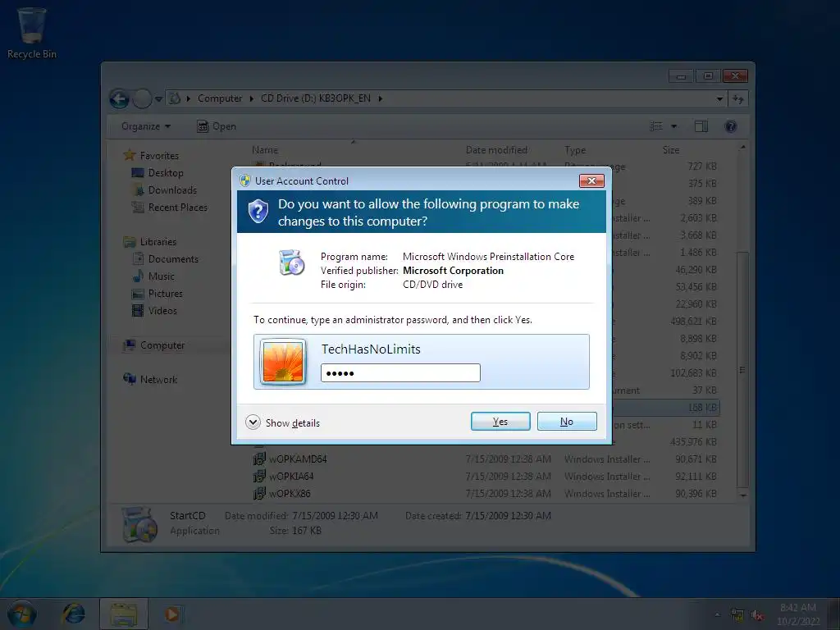Sort by Type column header
This screenshot has height=630, width=840.
575,150
